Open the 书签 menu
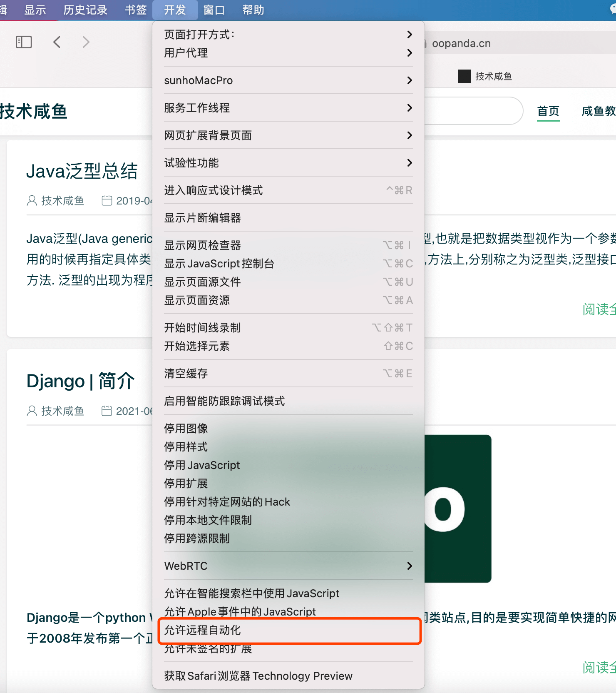The image size is (616, 693). pyautogui.click(x=136, y=10)
